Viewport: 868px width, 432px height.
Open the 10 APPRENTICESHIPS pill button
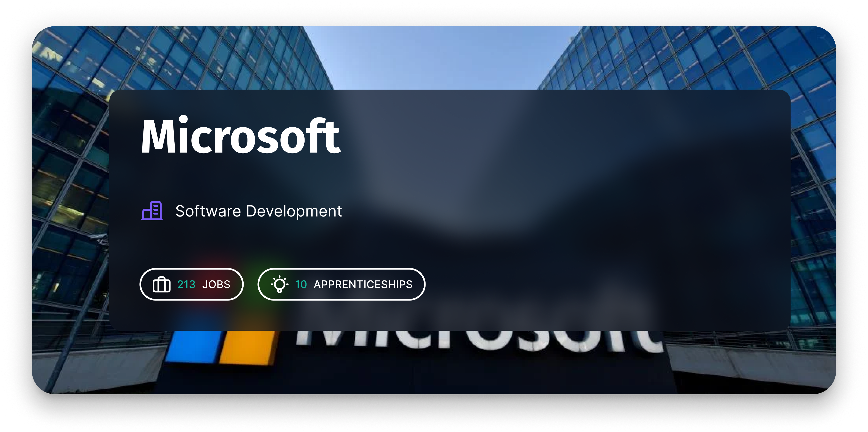(341, 284)
